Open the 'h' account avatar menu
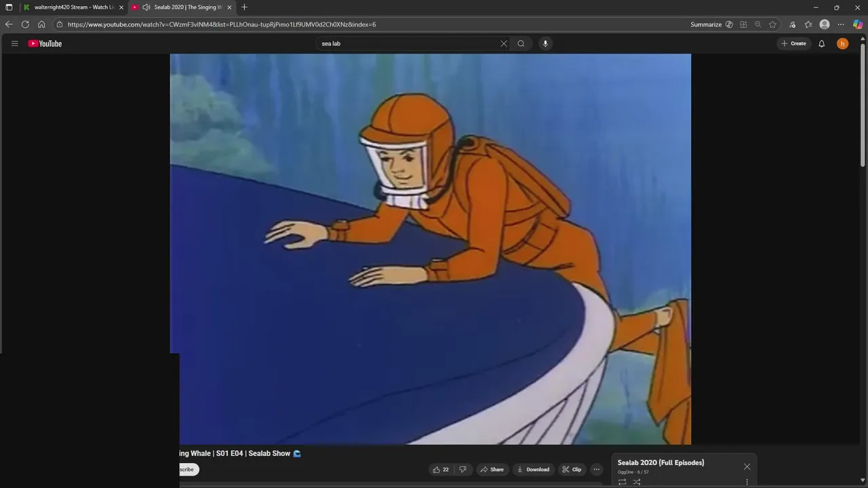 point(842,43)
